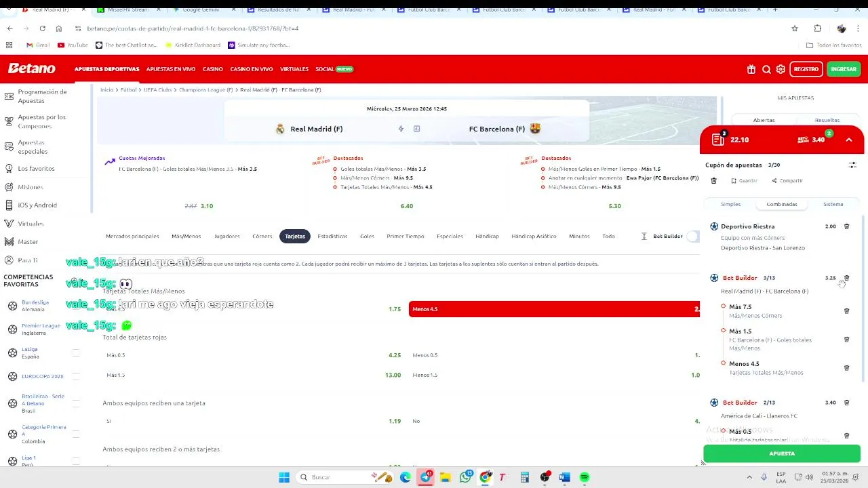Select the Jugadores market tab
The width and height of the screenshot is (868, 488).
tap(227, 236)
